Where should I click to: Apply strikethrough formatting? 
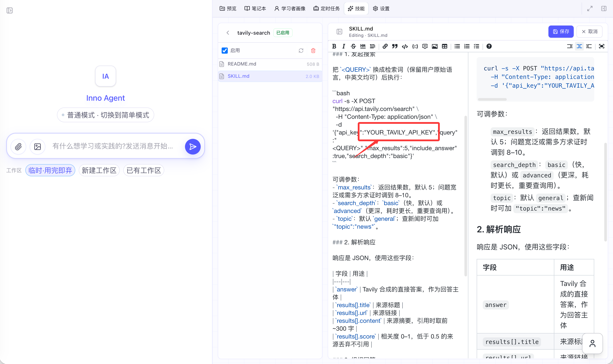(353, 46)
